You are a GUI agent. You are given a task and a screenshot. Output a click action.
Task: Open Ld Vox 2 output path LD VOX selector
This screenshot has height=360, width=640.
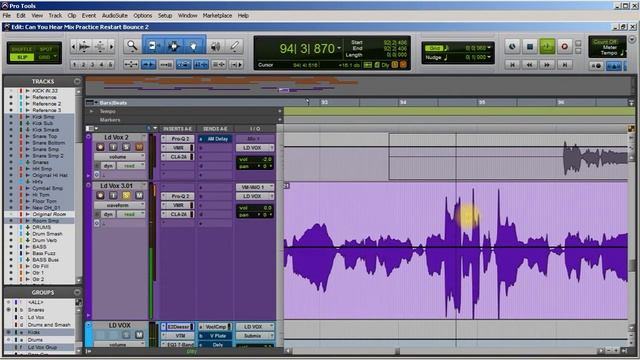point(255,148)
